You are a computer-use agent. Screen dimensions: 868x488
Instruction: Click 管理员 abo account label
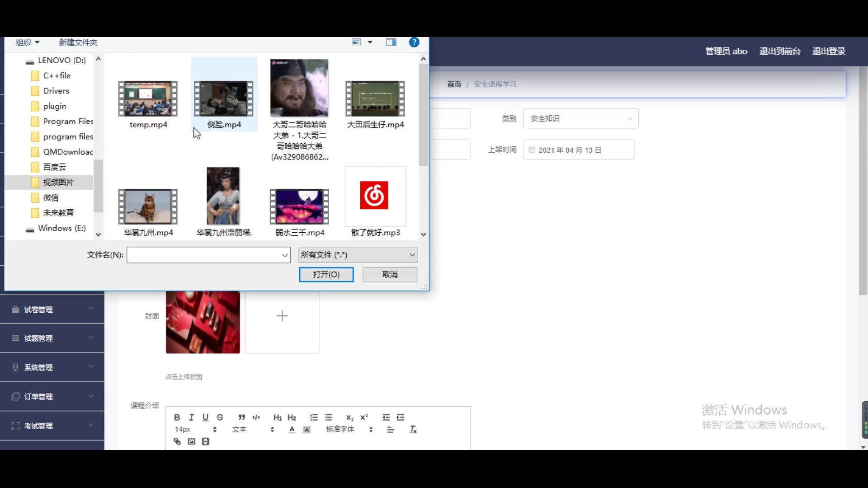point(726,51)
